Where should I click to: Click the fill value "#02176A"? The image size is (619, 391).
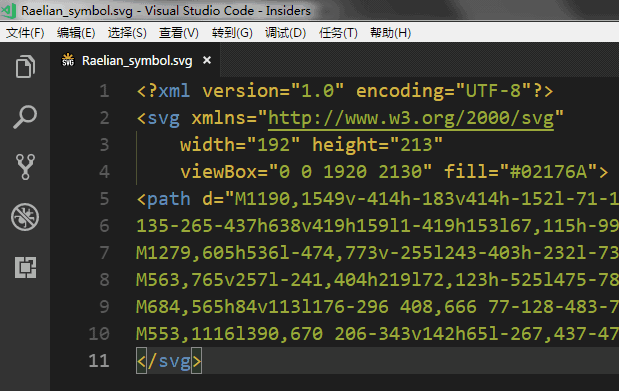[x=548, y=172]
